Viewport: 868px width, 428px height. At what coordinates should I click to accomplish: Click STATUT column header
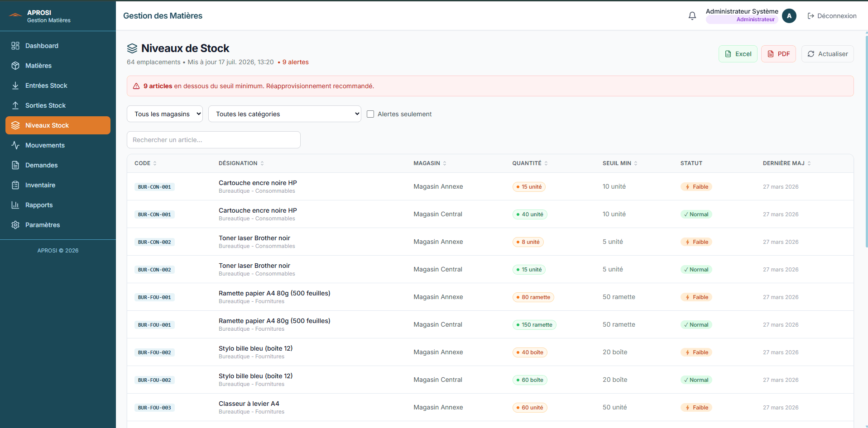[691, 163]
